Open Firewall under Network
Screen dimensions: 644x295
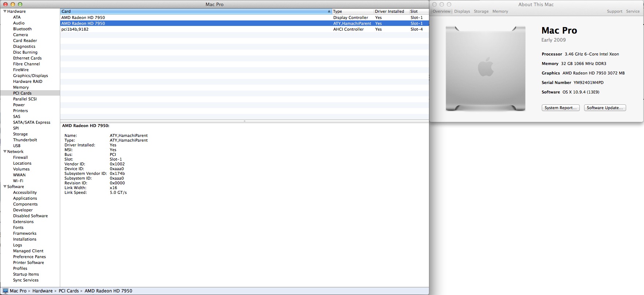[20, 157]
